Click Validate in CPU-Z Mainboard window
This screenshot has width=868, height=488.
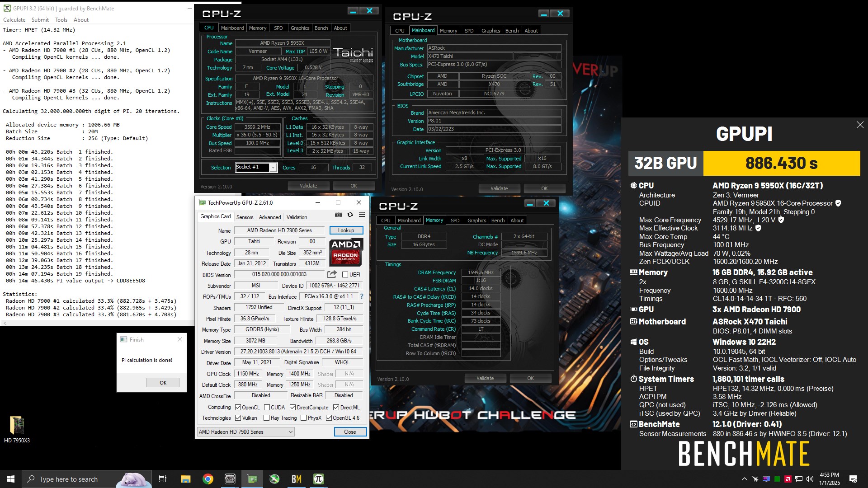pos(499,188)
